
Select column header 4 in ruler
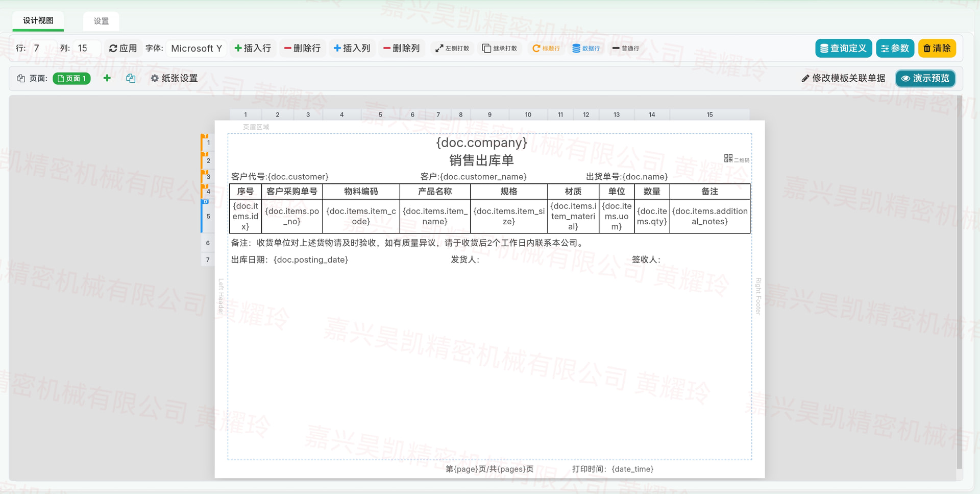coord(342,114)
